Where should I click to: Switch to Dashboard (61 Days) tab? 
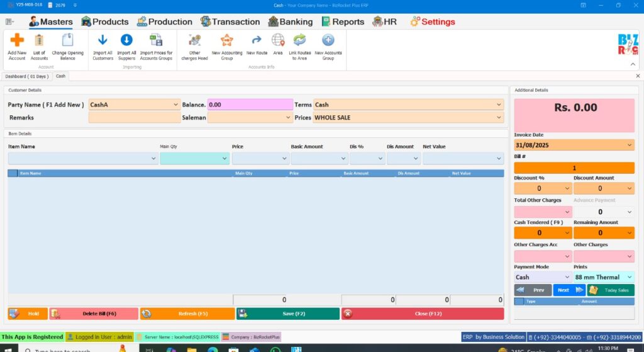point(26,76)
